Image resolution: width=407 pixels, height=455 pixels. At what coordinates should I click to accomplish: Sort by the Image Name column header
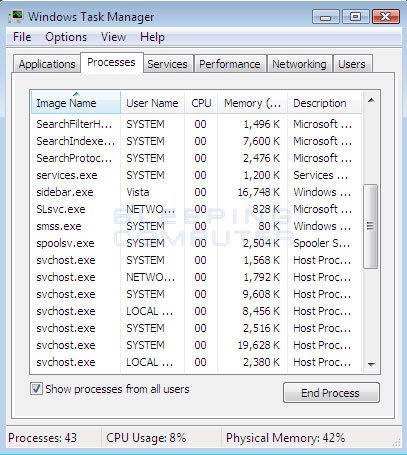pyautogui.click(x=76, y=103)
